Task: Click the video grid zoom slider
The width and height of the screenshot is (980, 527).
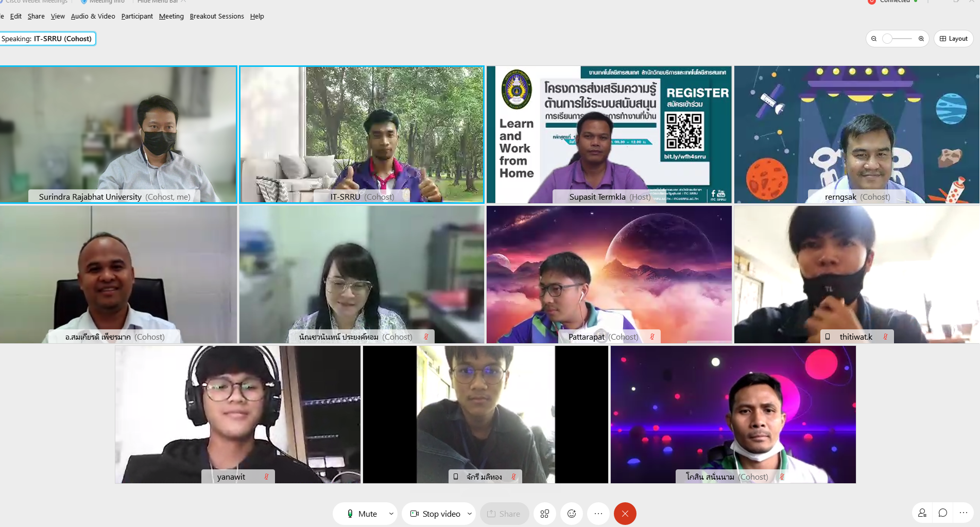Action: (x=898, y=39)
